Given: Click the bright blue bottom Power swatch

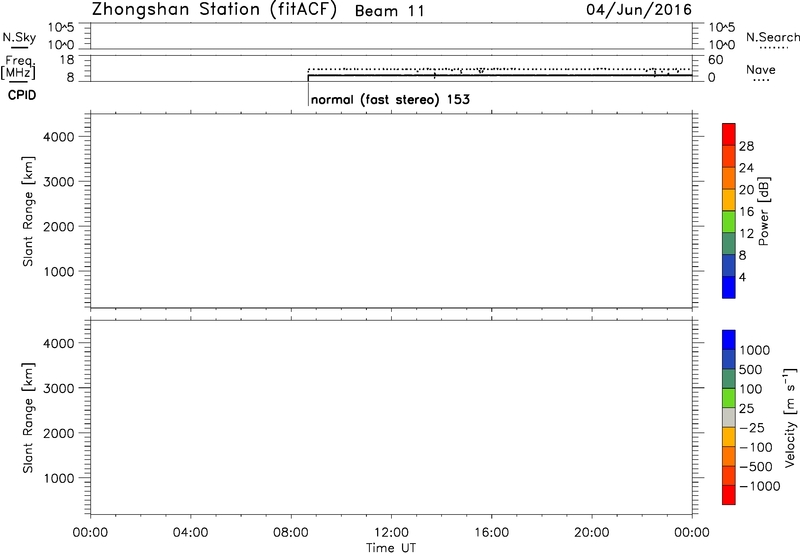Looking at the screenshot, I should pos(729,287).
